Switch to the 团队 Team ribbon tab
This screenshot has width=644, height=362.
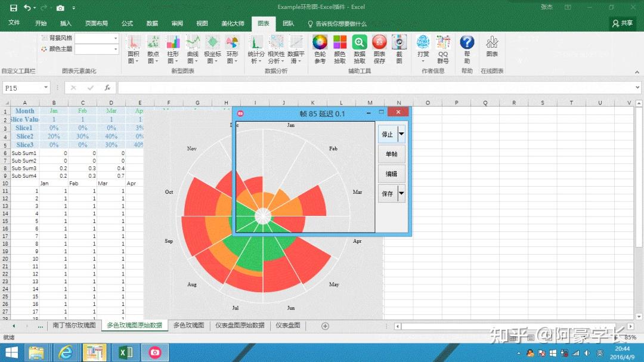289,23
